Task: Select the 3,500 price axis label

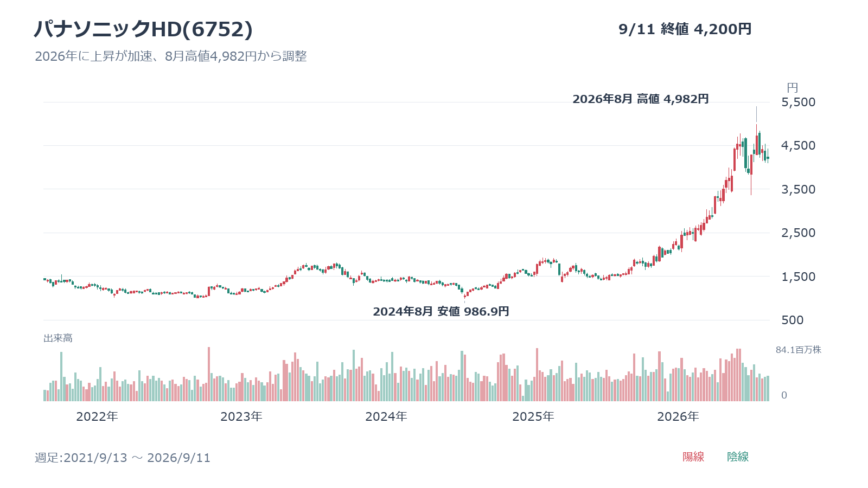Action: click(798, 189)
